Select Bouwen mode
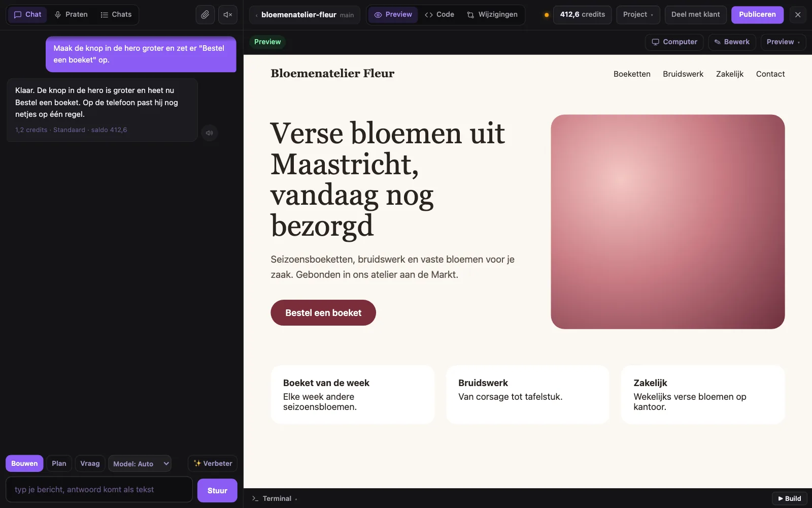The height and width of the screenshot is (508, 812). tap(24, 464)
